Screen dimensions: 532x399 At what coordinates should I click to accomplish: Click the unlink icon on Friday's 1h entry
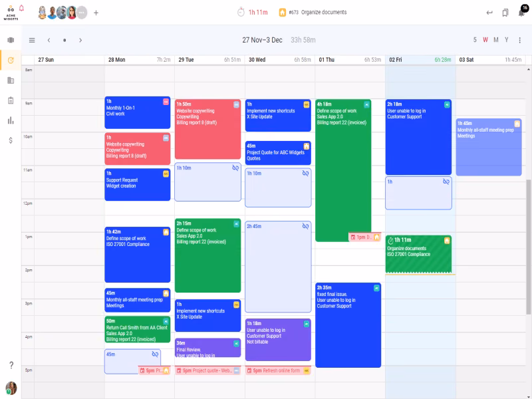pos(446,182)
